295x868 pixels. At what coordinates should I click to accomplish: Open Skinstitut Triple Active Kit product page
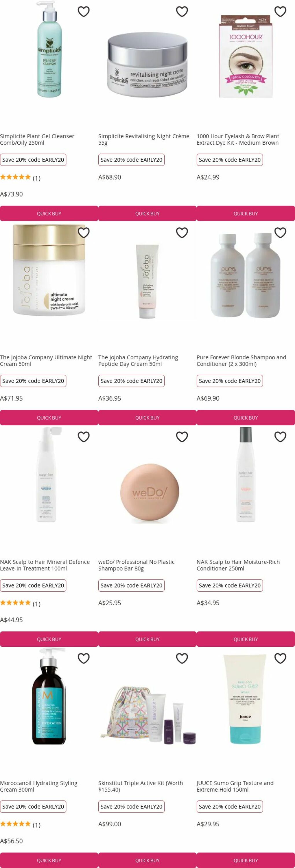pyautogui.click(x=141, y=786)
